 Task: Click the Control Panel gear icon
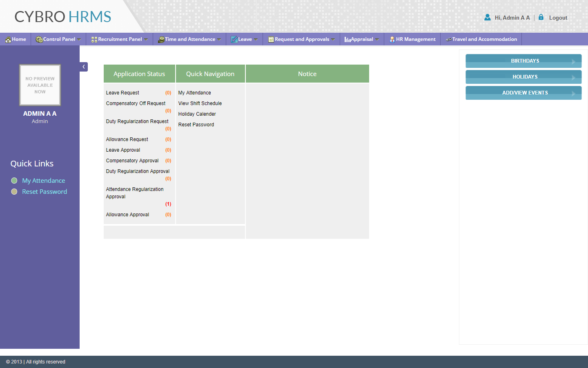[39, 40]
